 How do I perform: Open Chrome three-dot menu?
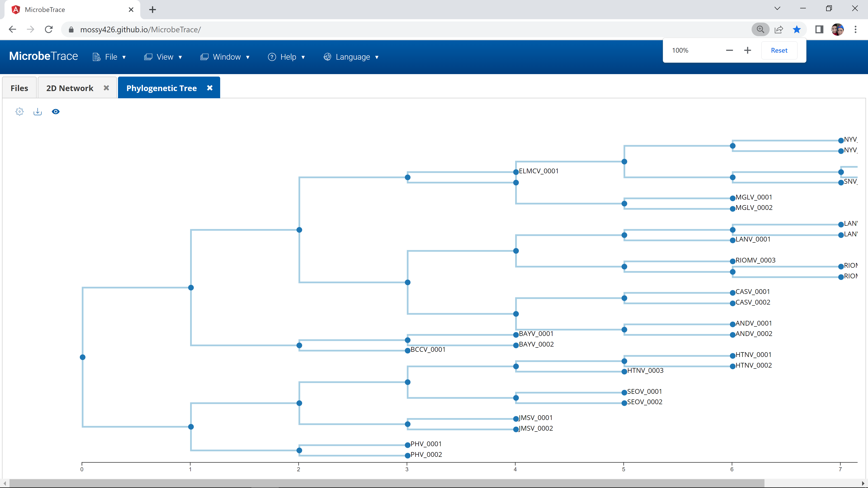coord(855,30)
